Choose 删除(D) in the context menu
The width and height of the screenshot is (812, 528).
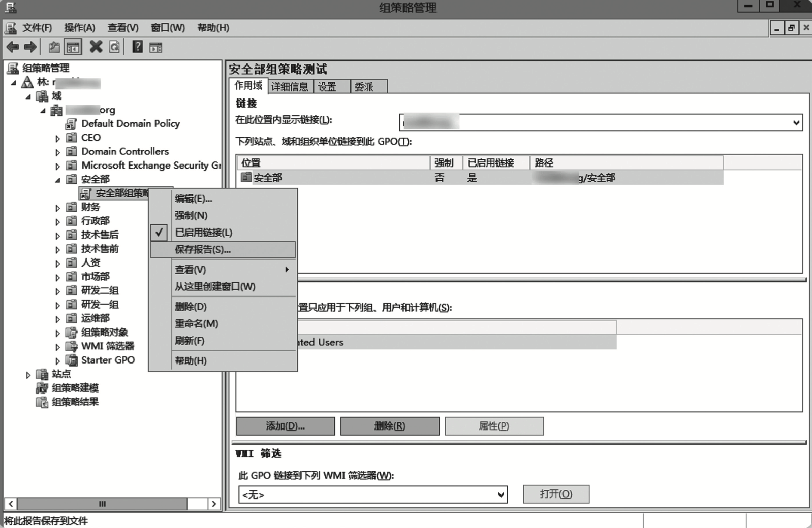(223, 307)
